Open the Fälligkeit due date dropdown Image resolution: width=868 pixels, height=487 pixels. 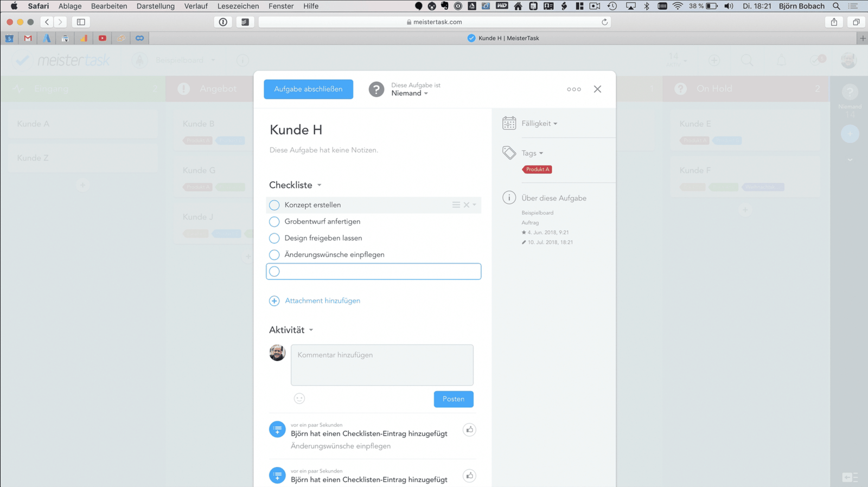click(539, 124)
